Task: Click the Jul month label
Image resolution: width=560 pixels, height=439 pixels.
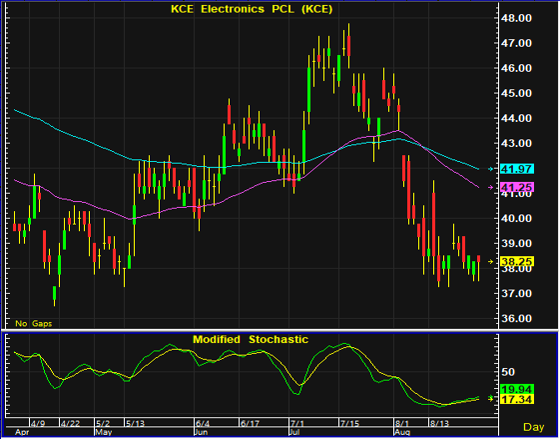Action: [x=296, y=432]
